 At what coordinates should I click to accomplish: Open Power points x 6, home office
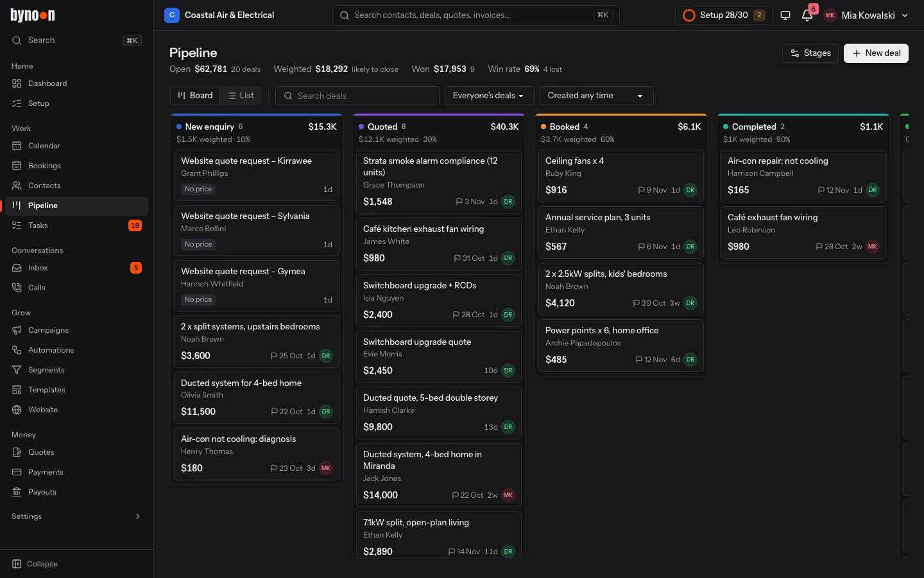620,345
